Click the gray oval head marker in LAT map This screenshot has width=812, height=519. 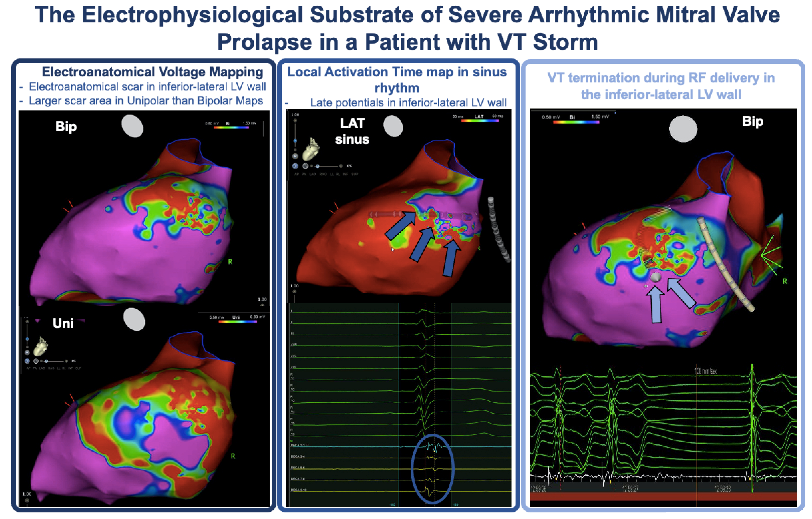[x=393, y=126]
